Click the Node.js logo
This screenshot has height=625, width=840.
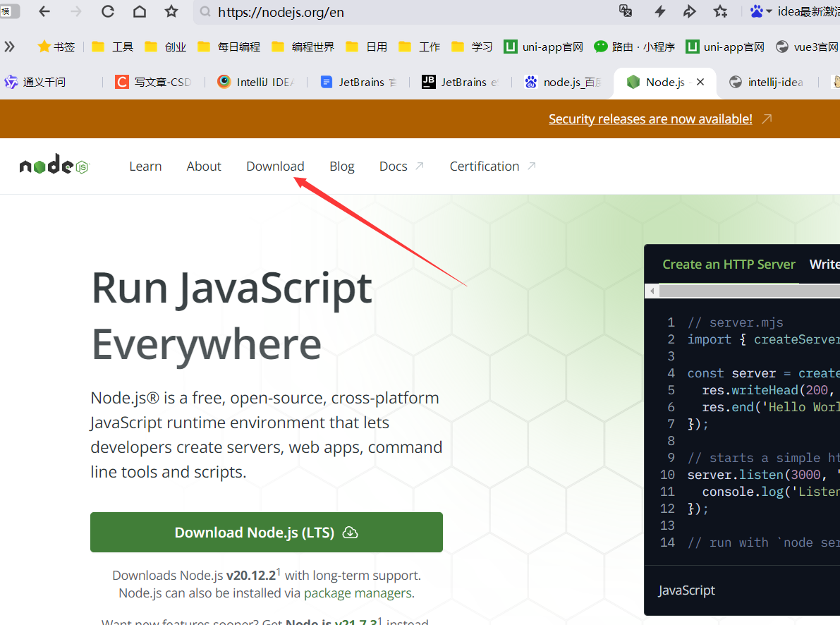54,164
